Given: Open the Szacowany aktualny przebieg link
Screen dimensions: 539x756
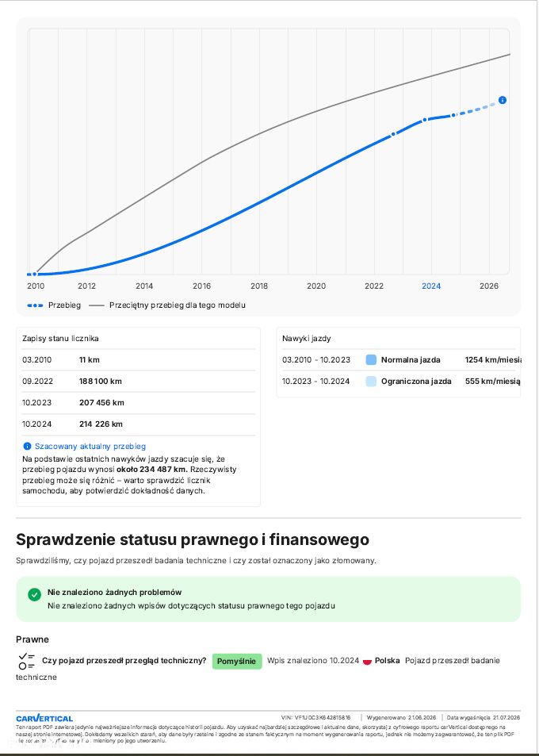Looking at the screenshot, I should coord(90,447).
